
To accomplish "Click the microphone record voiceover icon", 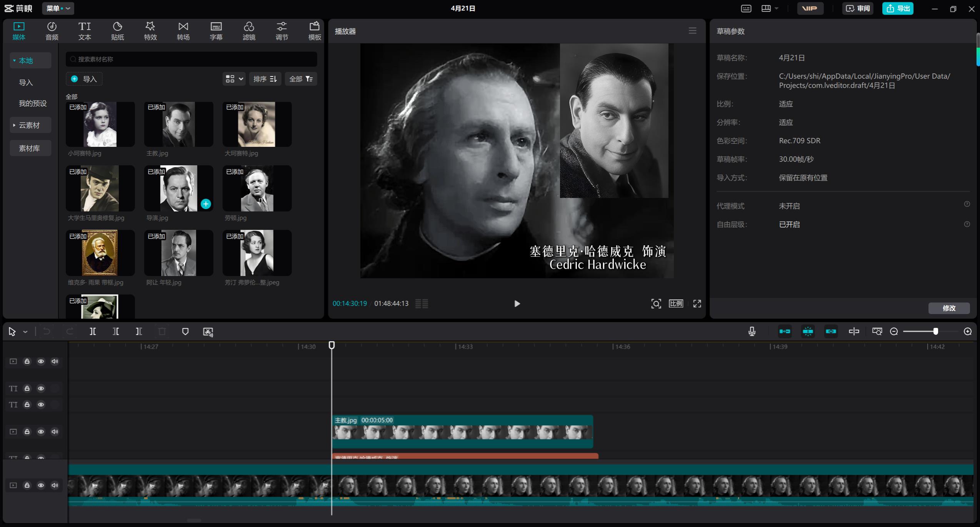I will [x=752, y=331].
